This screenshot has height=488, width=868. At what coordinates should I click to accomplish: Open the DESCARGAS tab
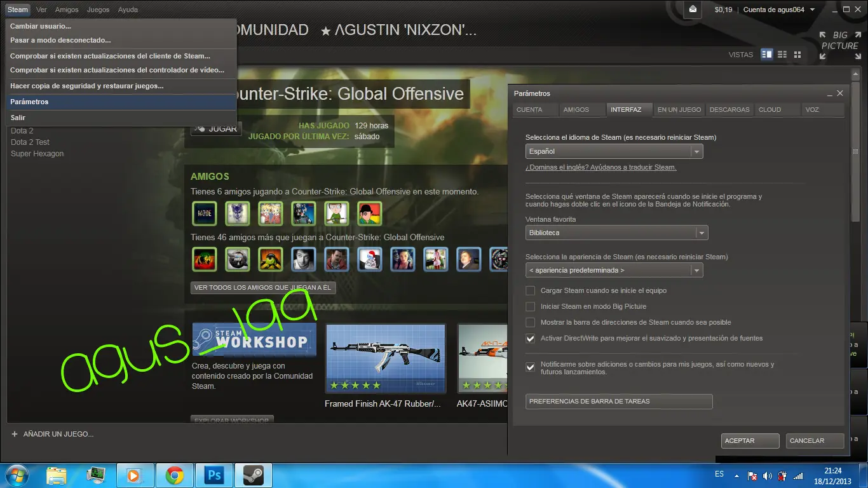[x=729, y=110]
